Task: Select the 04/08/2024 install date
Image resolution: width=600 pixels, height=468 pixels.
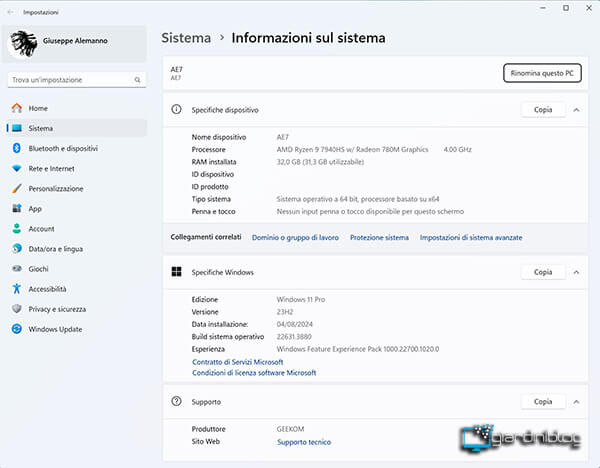Action: tap(295, 325)
